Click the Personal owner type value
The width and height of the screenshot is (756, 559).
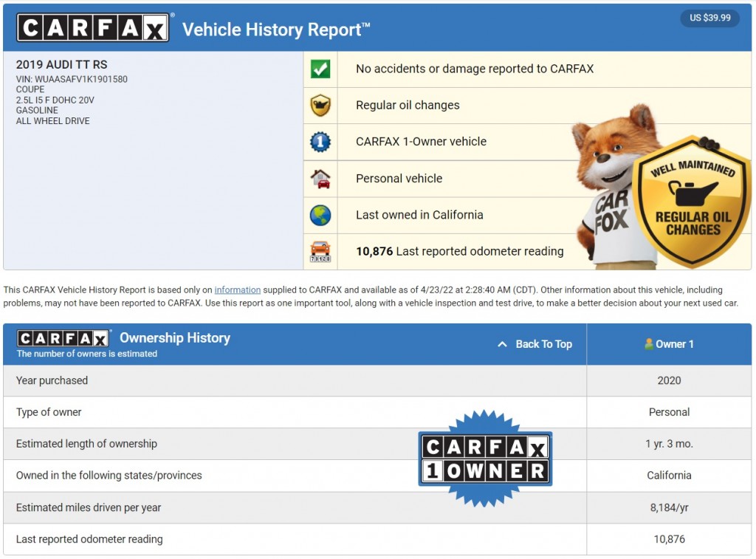(x=669, y=412)
